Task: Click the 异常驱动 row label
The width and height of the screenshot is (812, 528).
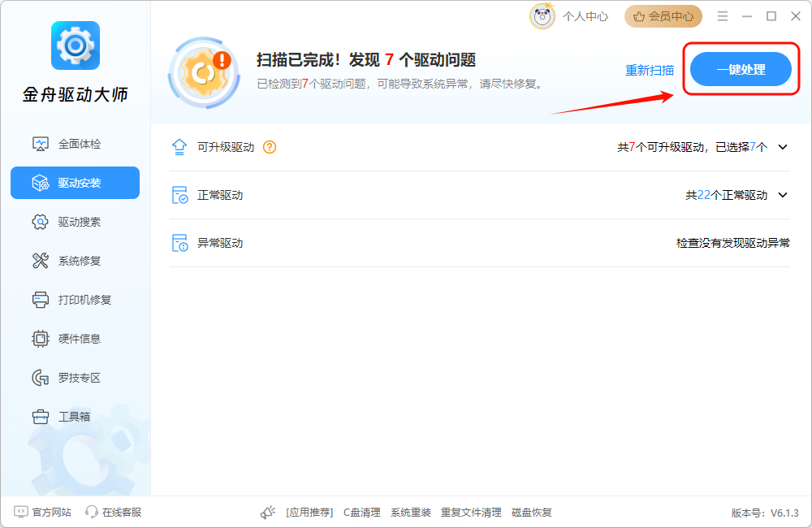Action: pyautogui.click(x=220, y=243)
